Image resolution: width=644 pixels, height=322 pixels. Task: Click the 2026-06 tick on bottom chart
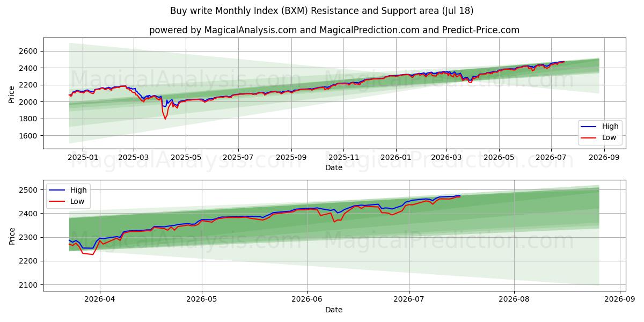(308, 300)
